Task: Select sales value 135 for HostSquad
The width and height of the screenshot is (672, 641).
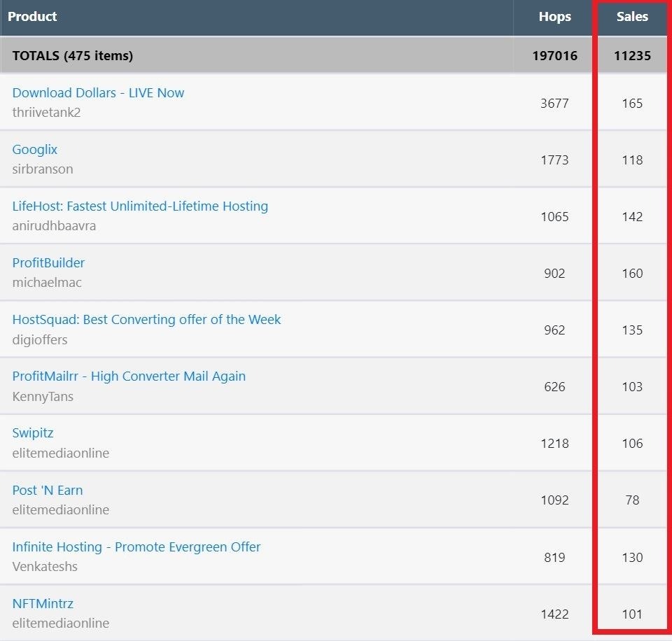Action: (x=632, y=330)
